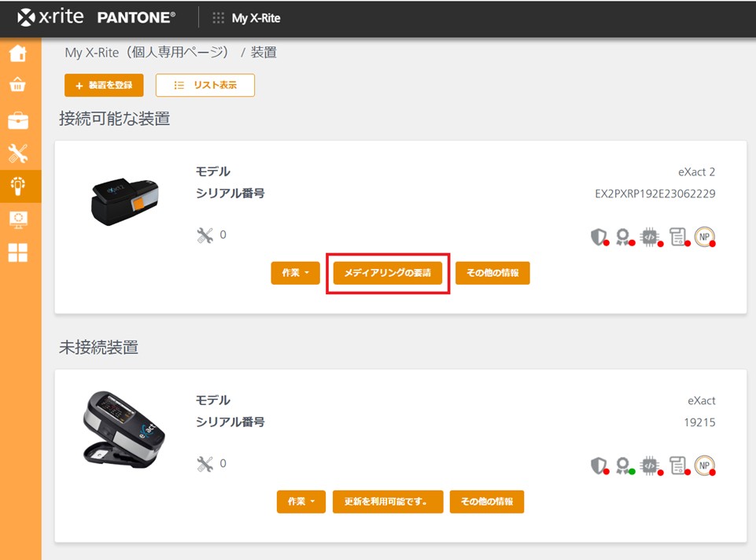Open その他の情報 for eXact 19215
The height and width of the screenshot is (560, 756).
(x=486, y=502)
